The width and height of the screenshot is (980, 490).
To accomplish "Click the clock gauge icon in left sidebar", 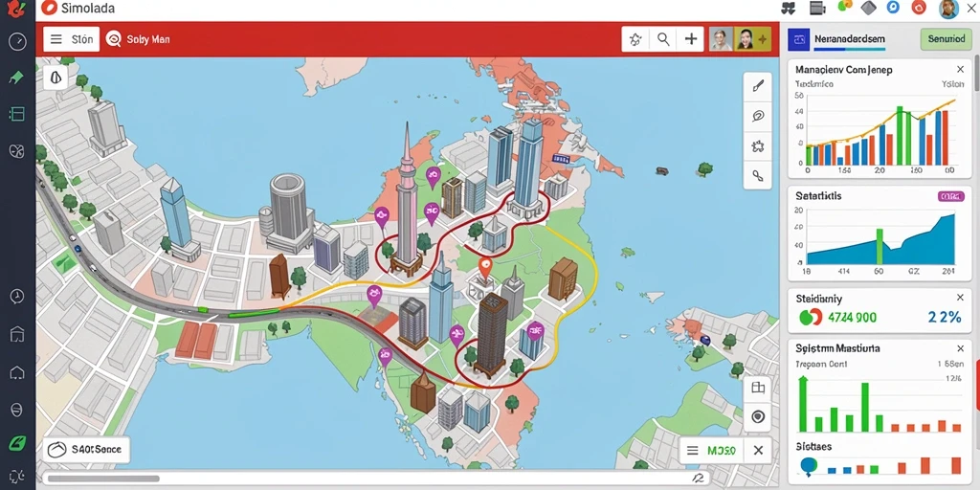I will (17, 42).
